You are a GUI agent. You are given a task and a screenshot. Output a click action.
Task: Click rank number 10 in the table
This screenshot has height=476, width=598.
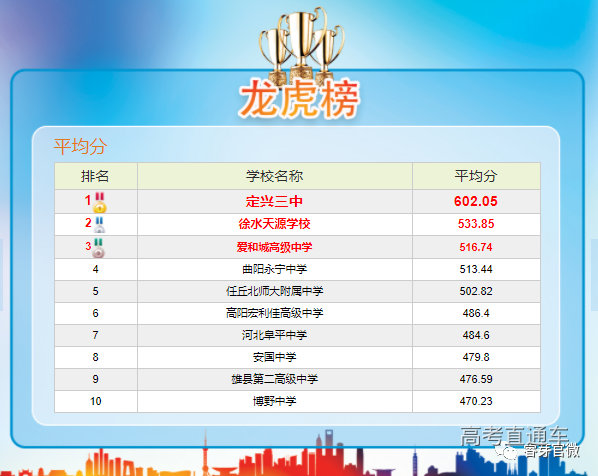point(95,401)
